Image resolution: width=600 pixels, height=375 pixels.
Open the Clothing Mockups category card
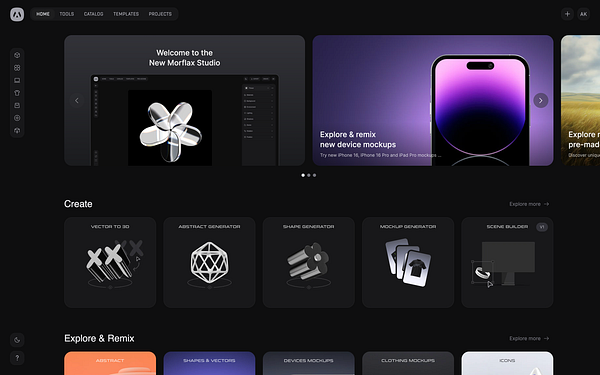(408, 363)
